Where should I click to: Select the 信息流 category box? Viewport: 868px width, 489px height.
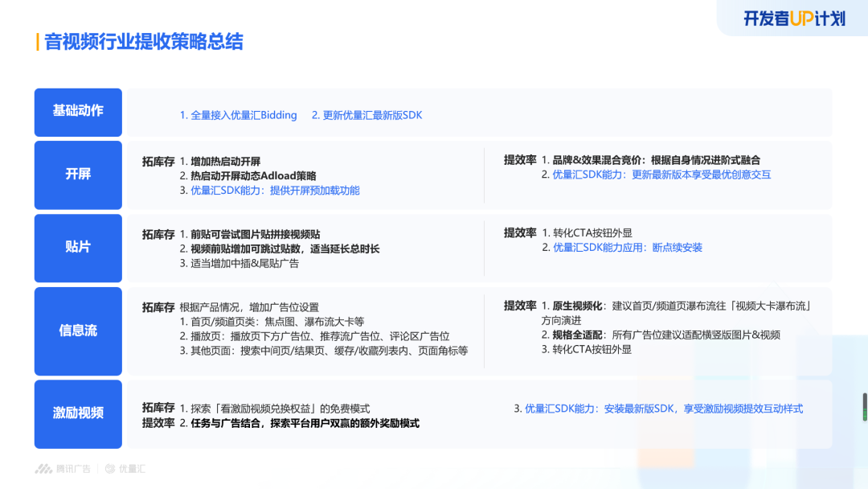78,331
